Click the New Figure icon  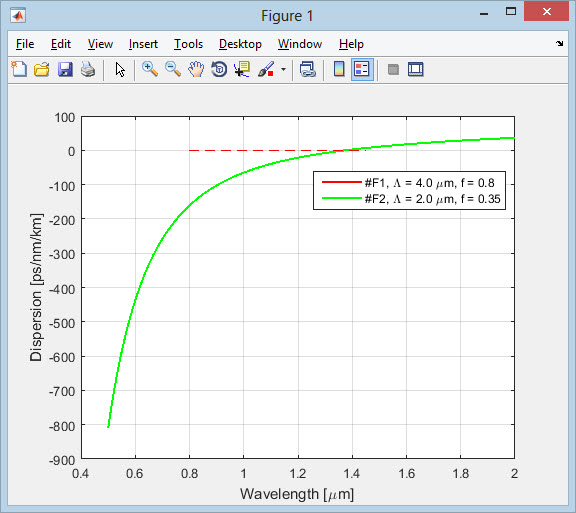(x=19, y=69)
